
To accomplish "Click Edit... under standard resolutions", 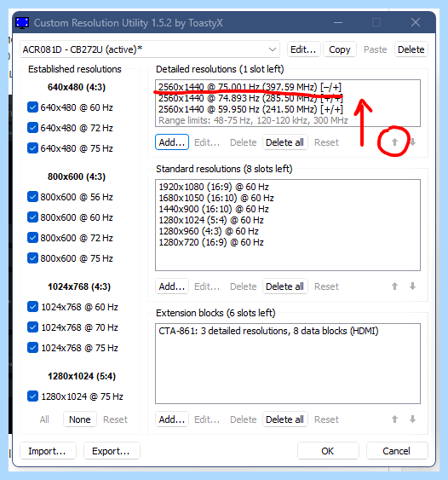I will (207, 286).
